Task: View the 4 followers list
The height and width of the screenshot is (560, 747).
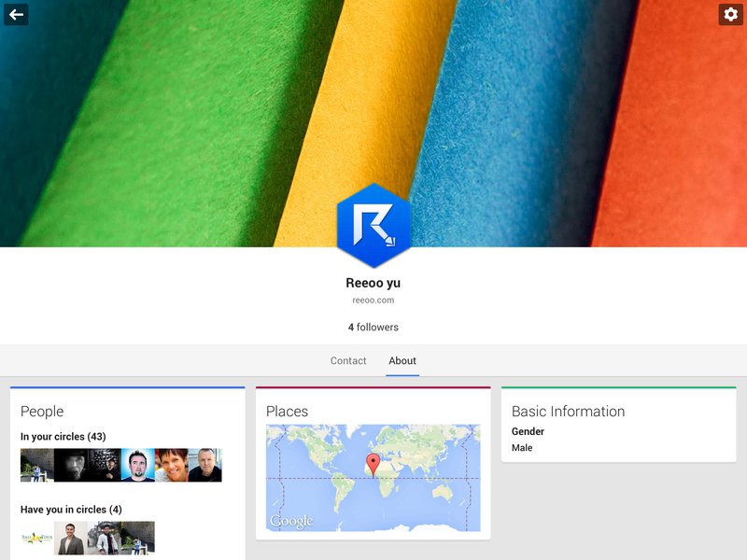Action: (373, 328)
